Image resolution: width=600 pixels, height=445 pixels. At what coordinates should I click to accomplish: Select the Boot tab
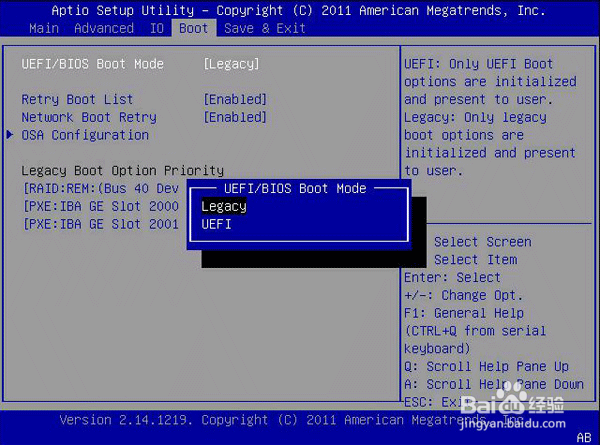194,28
